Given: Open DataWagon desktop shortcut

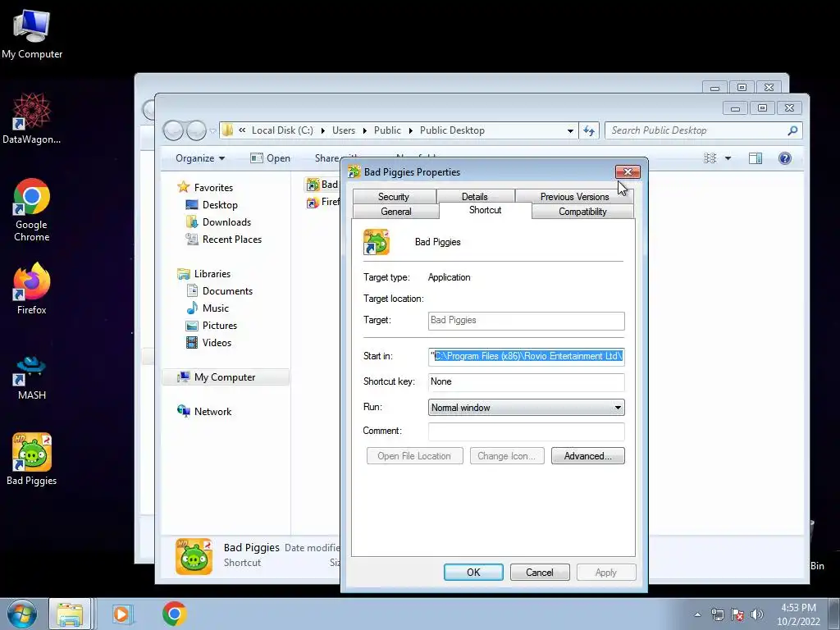Looking at the screenshot, I should click(x=32, y=118).
